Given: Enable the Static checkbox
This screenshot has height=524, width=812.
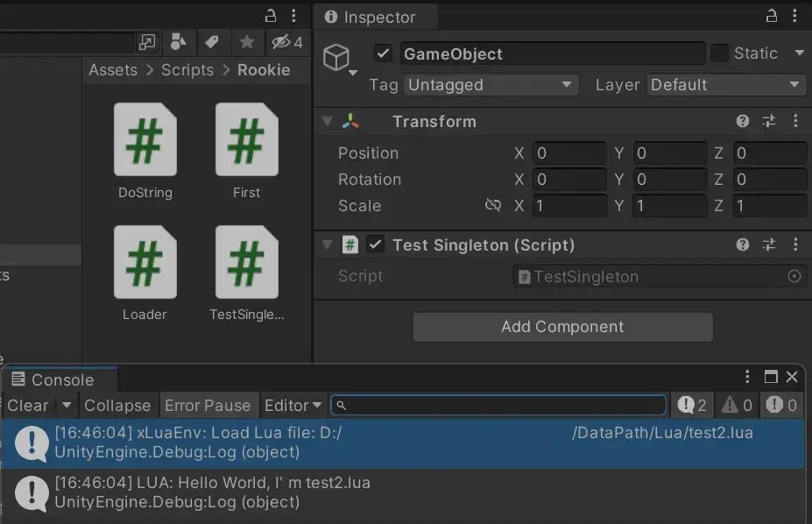Looking at the screenshot, I should 719,53.
